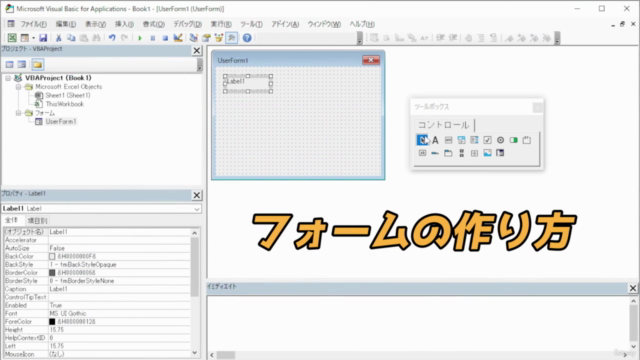The height and width of the screenshot is (360, 640).
Task: Toggle the Toolbox toolbar button
Action: pyautogui.click(x=232, y=38)
